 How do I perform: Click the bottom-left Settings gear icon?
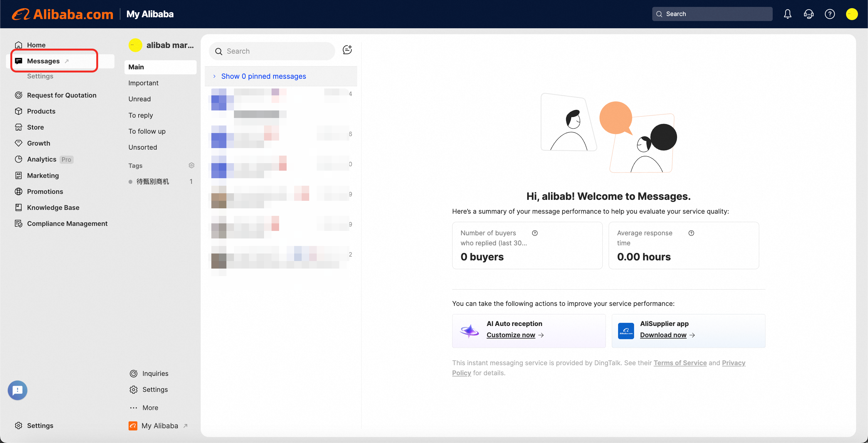tap(19, 425)
